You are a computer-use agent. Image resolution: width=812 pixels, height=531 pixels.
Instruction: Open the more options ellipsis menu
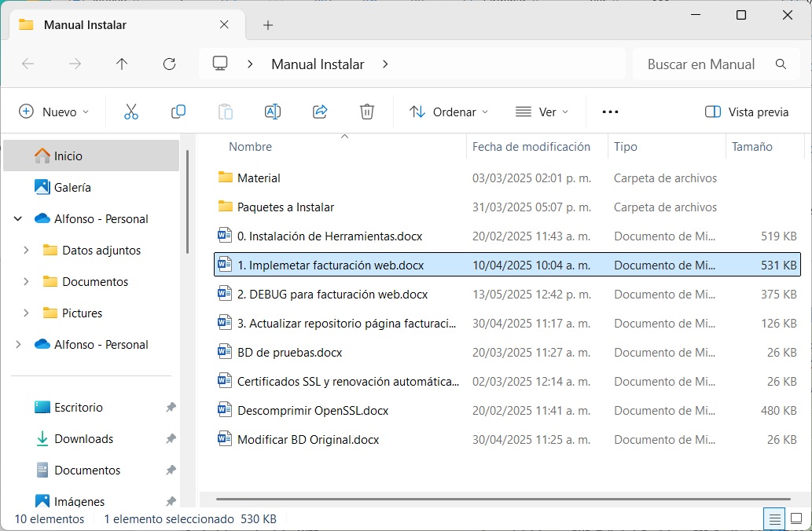click(610, 112)
